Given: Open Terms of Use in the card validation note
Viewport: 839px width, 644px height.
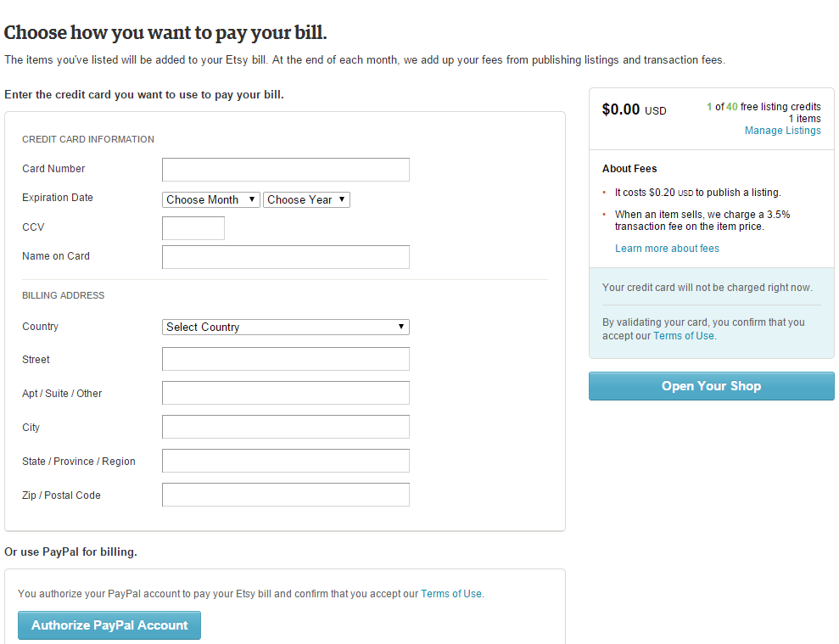Looking at the screenshot, I should pyautogui.click(x=684, y=336).
